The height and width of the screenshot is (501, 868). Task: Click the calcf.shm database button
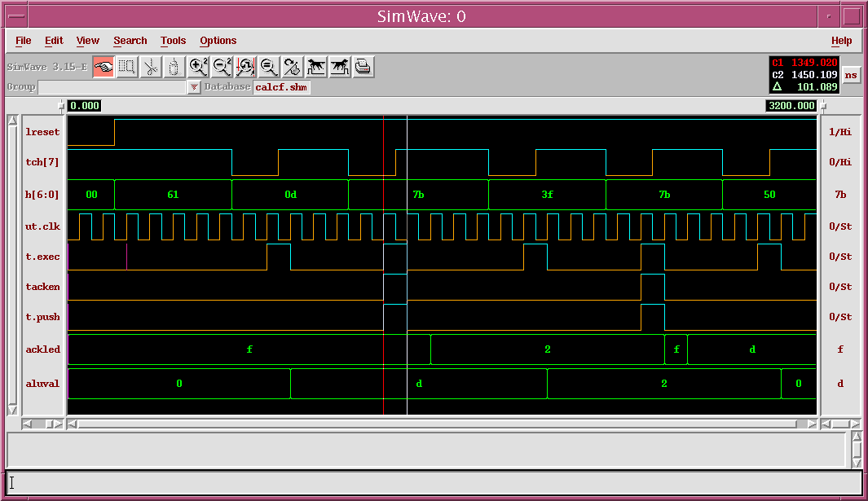pos(281,87)
